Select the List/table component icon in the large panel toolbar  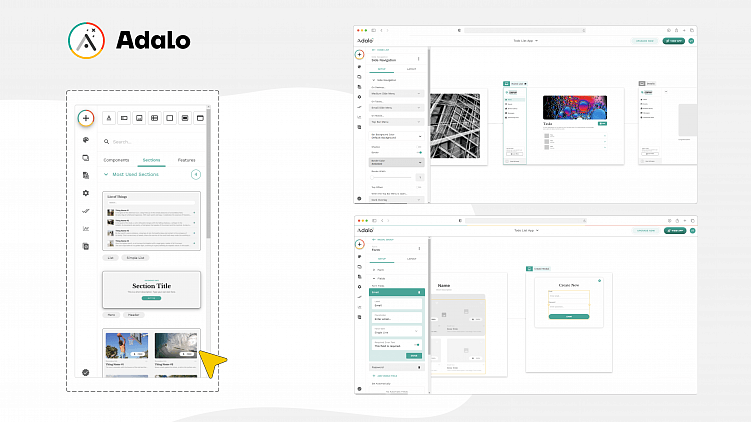click(155, 118)
